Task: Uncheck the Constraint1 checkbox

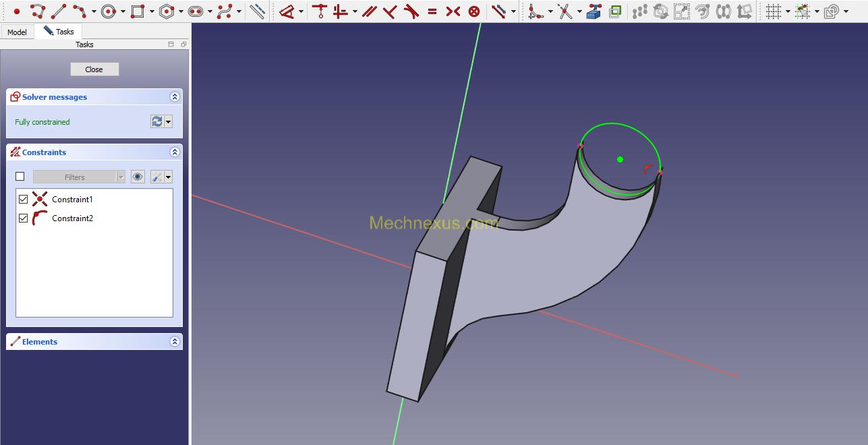Action: [x=24, y=200]
